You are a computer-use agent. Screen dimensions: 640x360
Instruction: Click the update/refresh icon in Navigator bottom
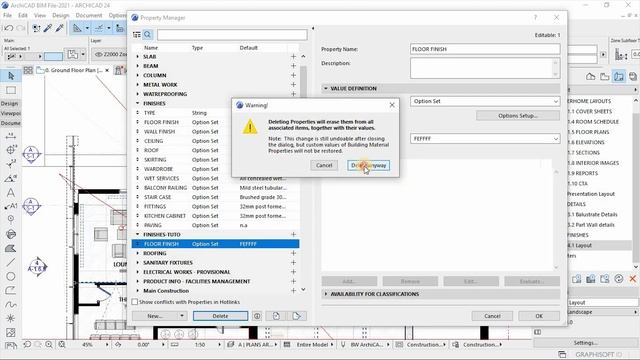[619, 279]
